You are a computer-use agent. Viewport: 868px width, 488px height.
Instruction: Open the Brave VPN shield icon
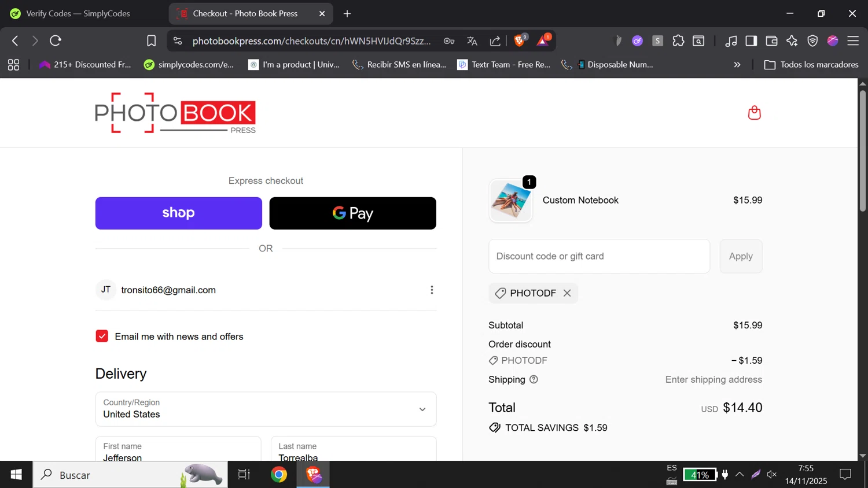(x=812, y=40)
